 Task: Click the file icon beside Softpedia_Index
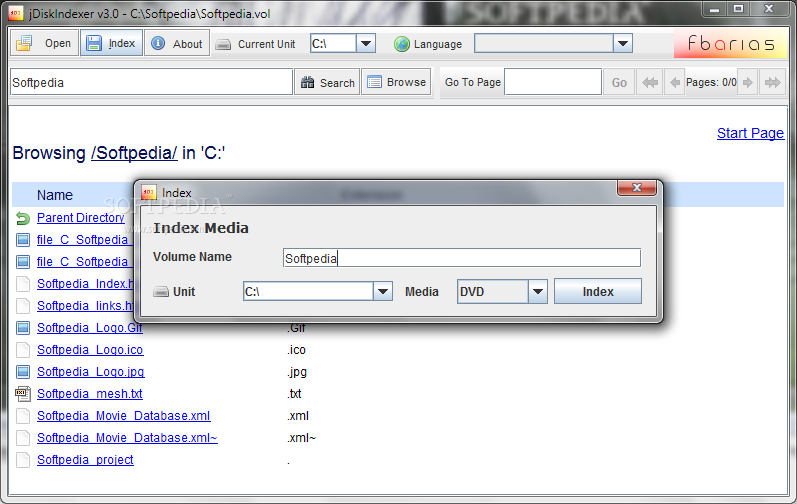coord(23,284)
